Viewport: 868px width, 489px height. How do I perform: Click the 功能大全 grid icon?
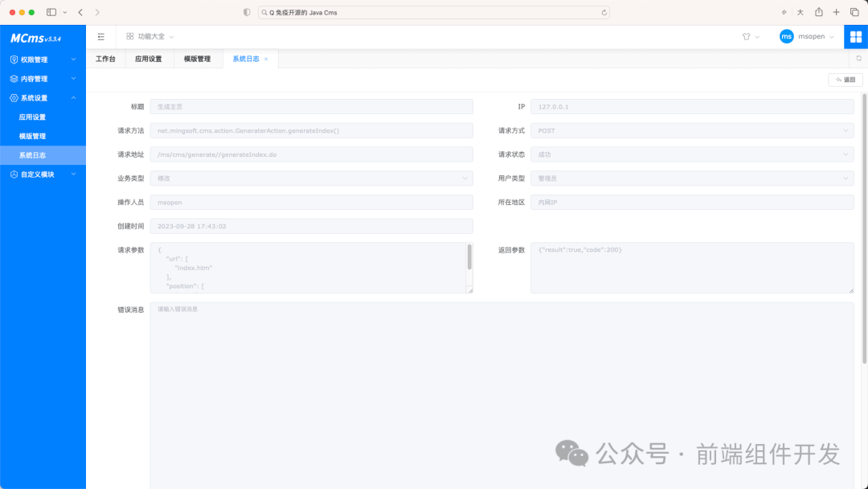pos(130,36)
